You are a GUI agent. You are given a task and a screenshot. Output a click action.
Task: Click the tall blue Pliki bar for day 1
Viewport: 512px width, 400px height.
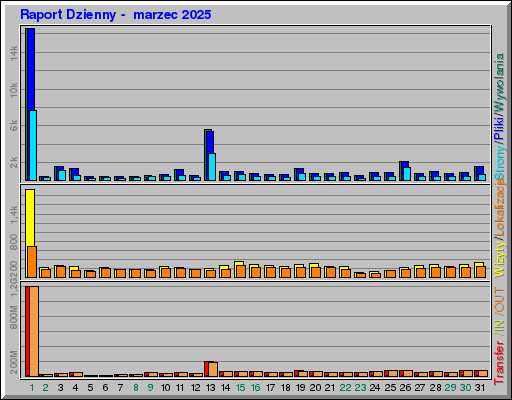[x=31, y=69]
